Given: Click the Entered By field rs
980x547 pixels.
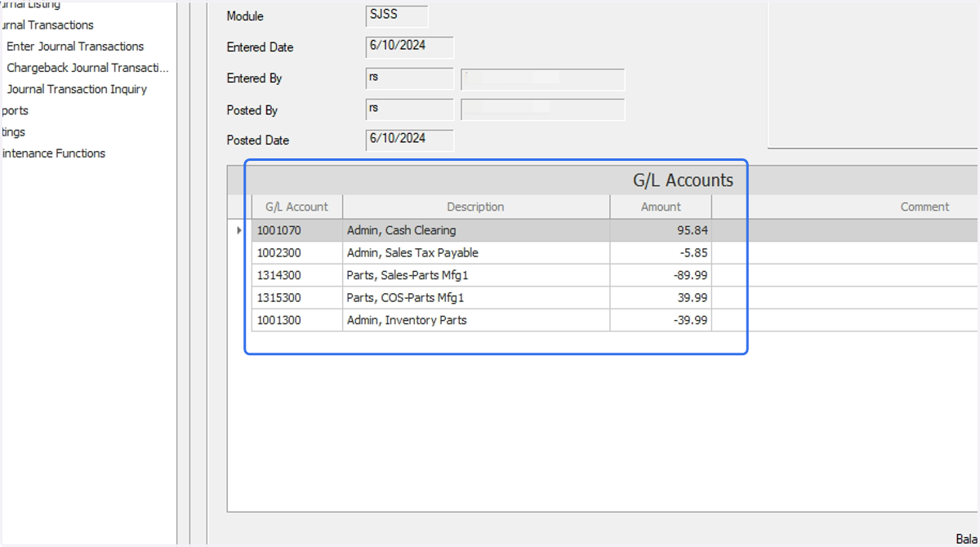Looking at the screenshot, I should coord(410,78).
